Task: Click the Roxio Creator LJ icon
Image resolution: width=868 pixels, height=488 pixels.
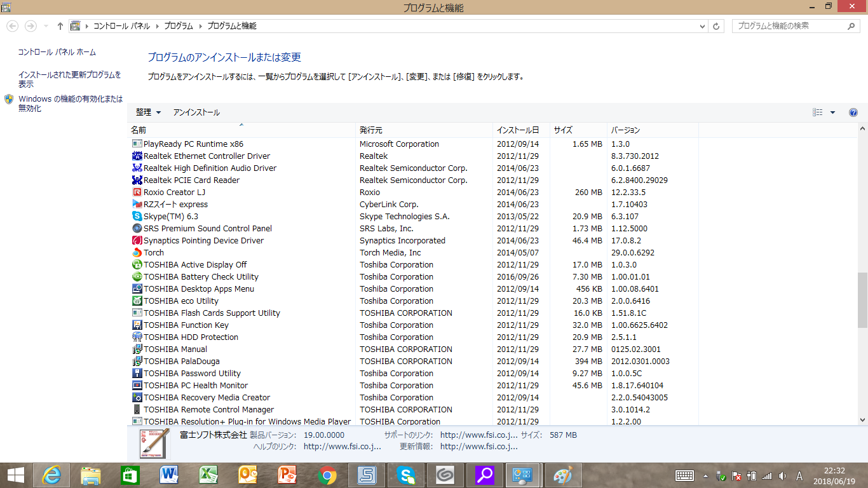Action: (x=137, y=193)
